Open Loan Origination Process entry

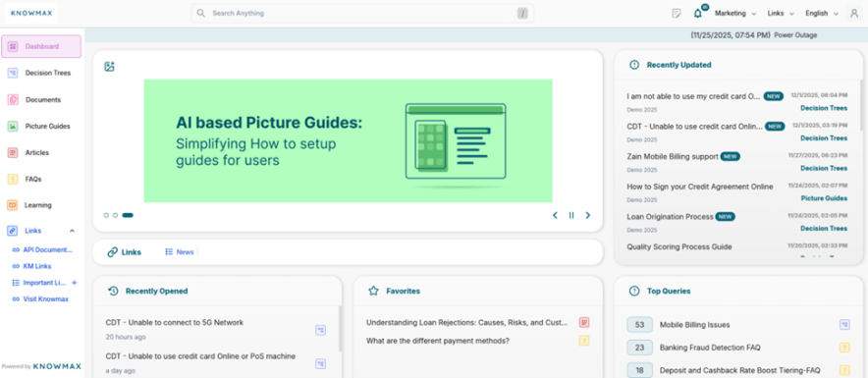click(x=670, y=216)
